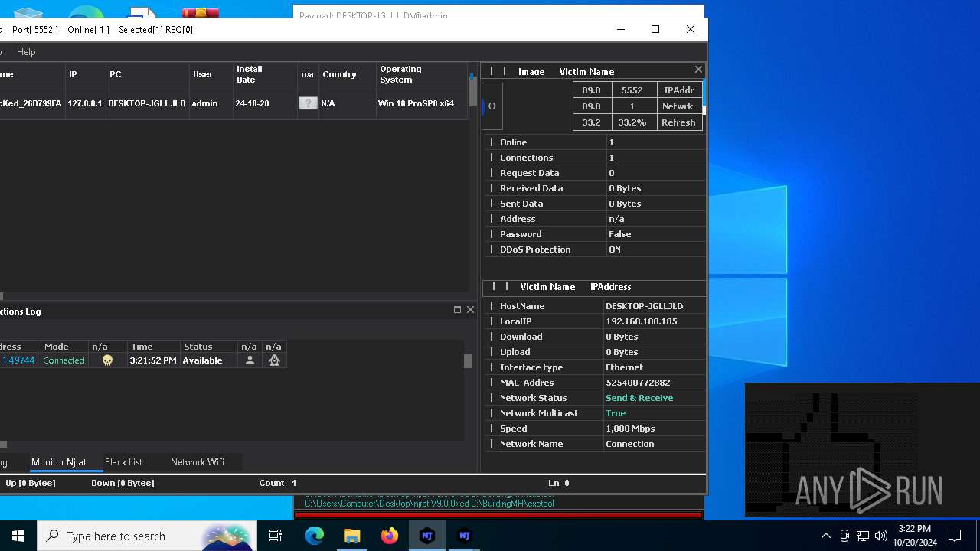Open File Explorer from taskbar
Viewport: 980px width, 551px height.
point(351,536)
